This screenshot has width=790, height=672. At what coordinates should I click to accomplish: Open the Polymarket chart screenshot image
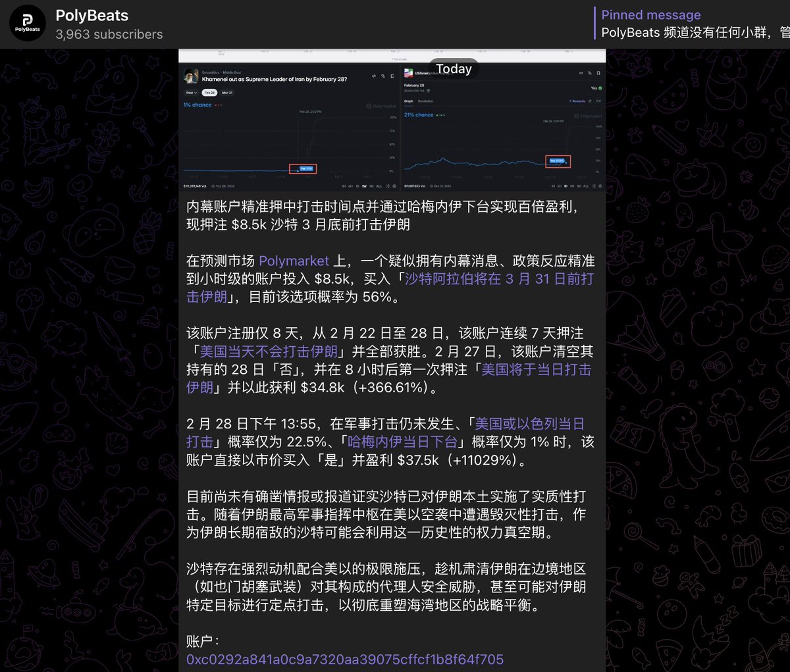[392, 120]
